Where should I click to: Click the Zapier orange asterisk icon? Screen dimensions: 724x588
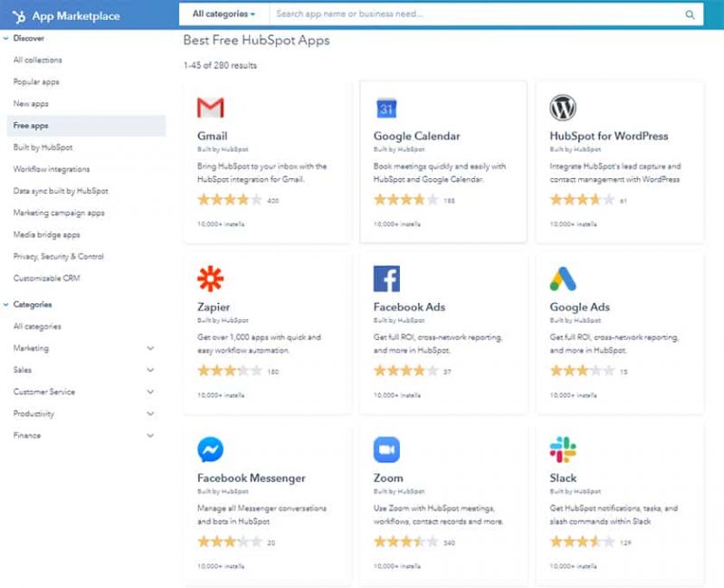click(211, 279)
